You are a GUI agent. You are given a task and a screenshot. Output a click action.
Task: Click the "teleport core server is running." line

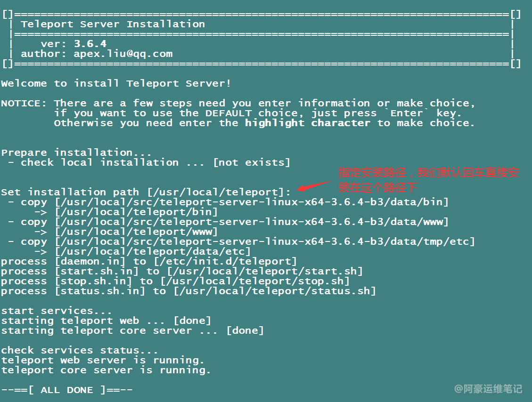(x=106, y=370)
